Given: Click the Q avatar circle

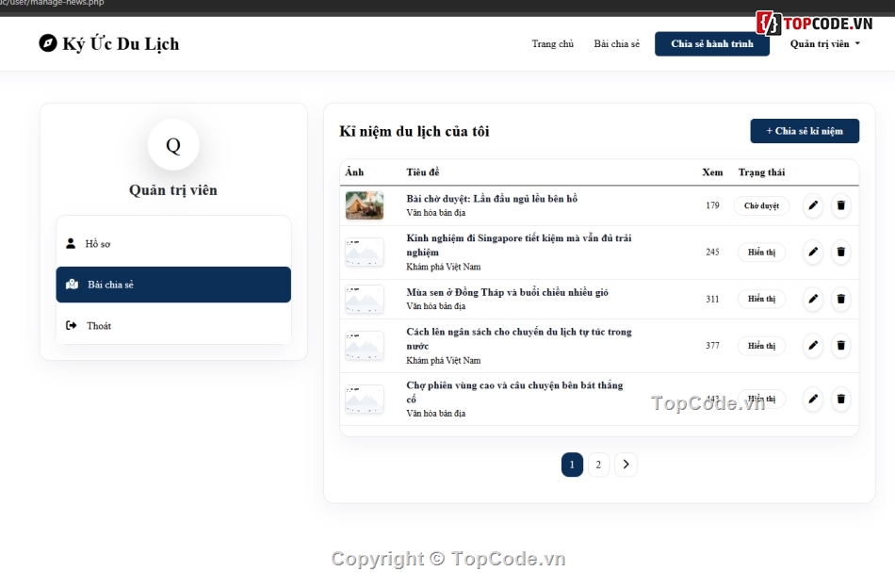Looking at the screenshot, I should [x=173, y=145].
